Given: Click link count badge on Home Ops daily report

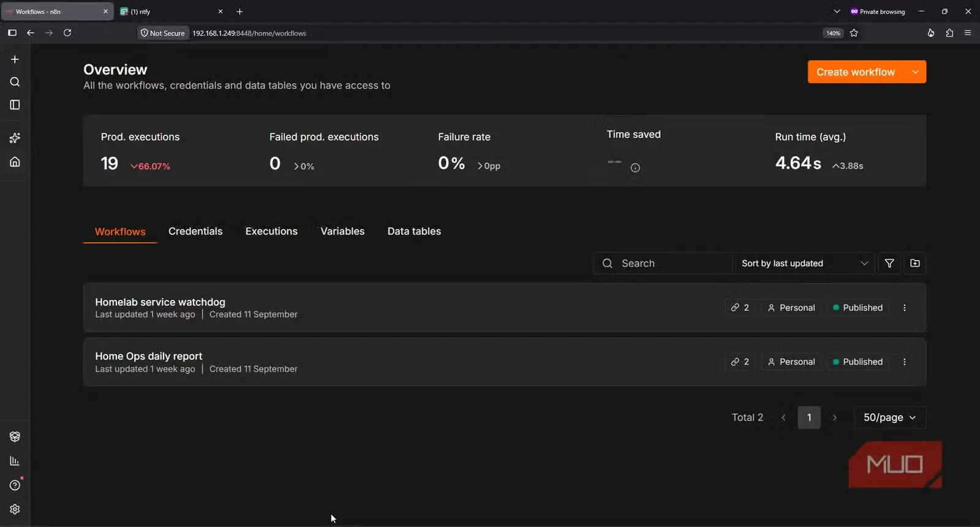Looking at the screenshot, I should coord(740,362).
